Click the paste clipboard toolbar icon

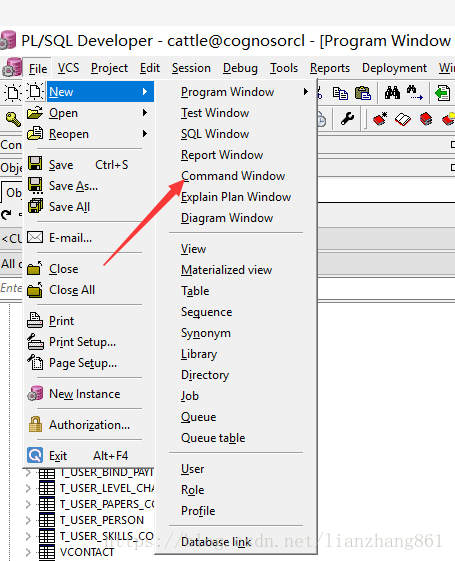click(x=363, y=93)
